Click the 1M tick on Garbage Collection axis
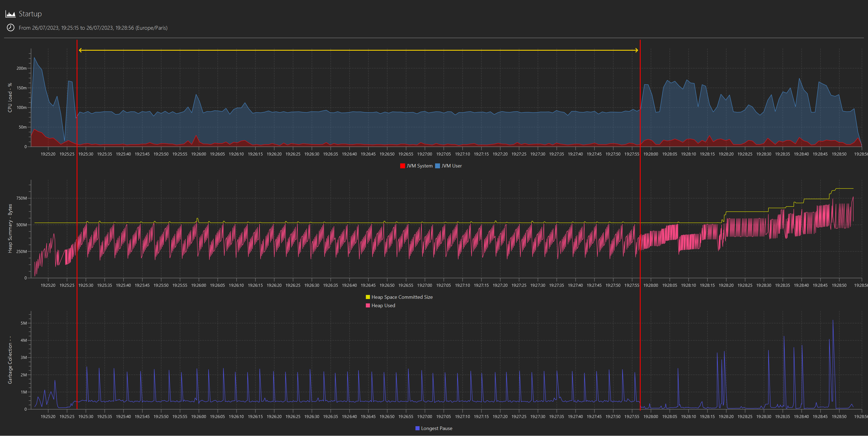This screenshot has width=868, height=436. (24, 392)
